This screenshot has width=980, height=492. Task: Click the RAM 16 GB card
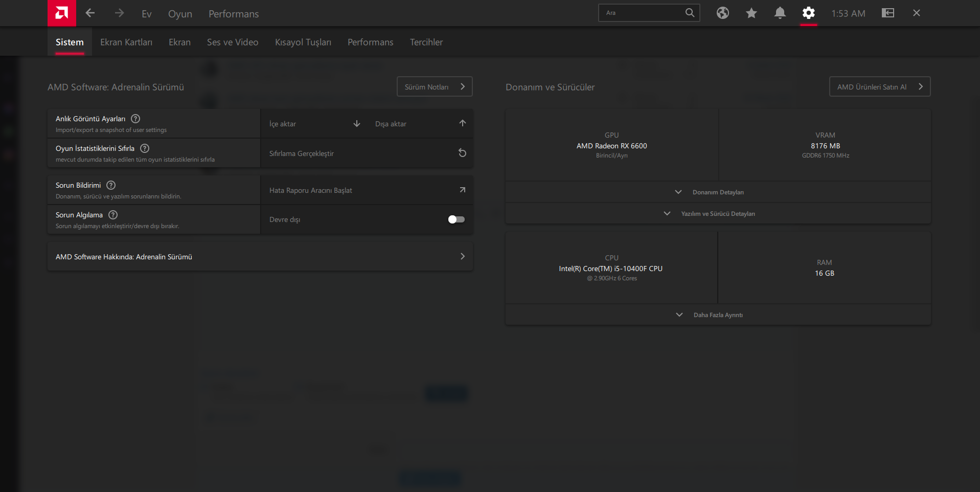[825, 268]
